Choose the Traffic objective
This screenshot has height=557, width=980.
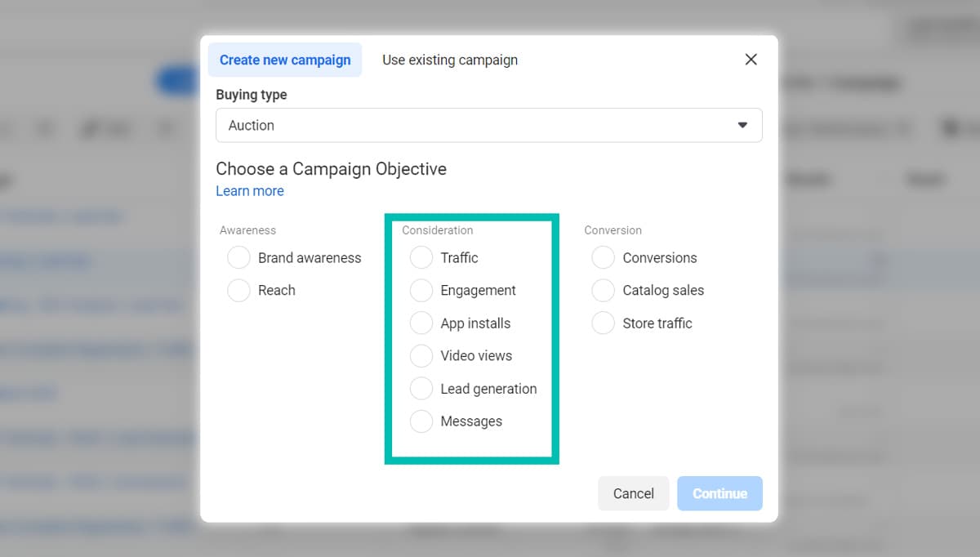coord(421,258)
